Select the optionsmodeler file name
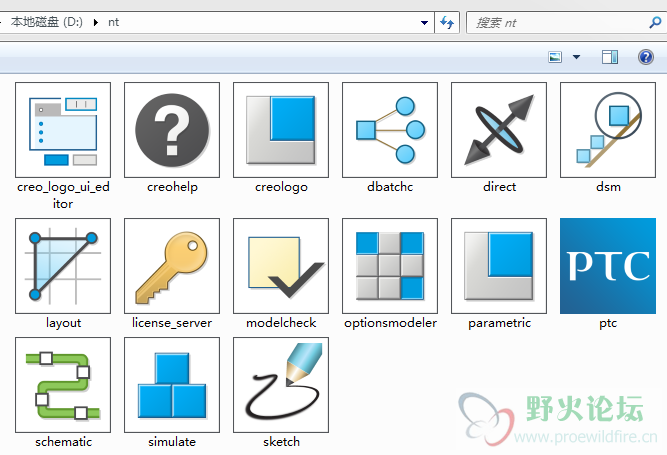The image size is (667, 455). click(391, 323)
